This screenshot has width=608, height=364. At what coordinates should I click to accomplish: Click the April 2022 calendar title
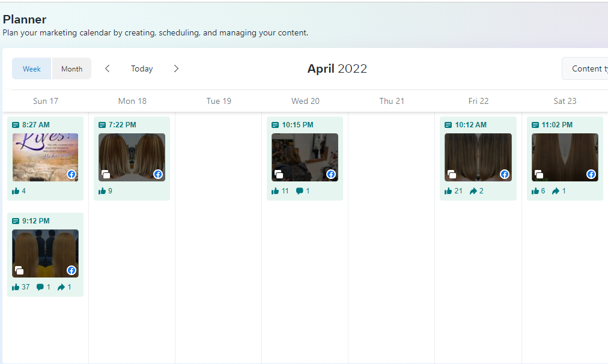pyautogui.click(x=337, y=68)
